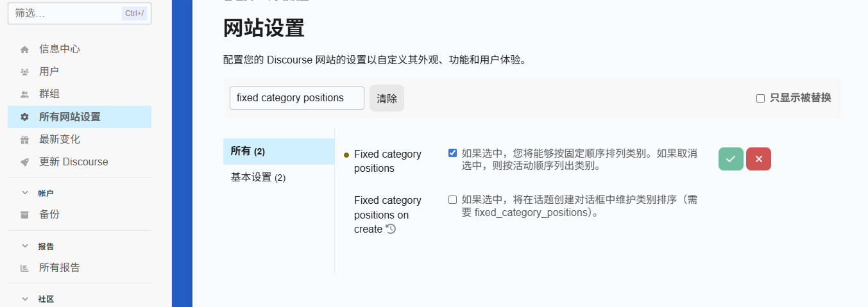The height and width of the screenshot is (307, 868).
Task: Collapse the 帐户 sidebar section
Action: tap(25, 192)
